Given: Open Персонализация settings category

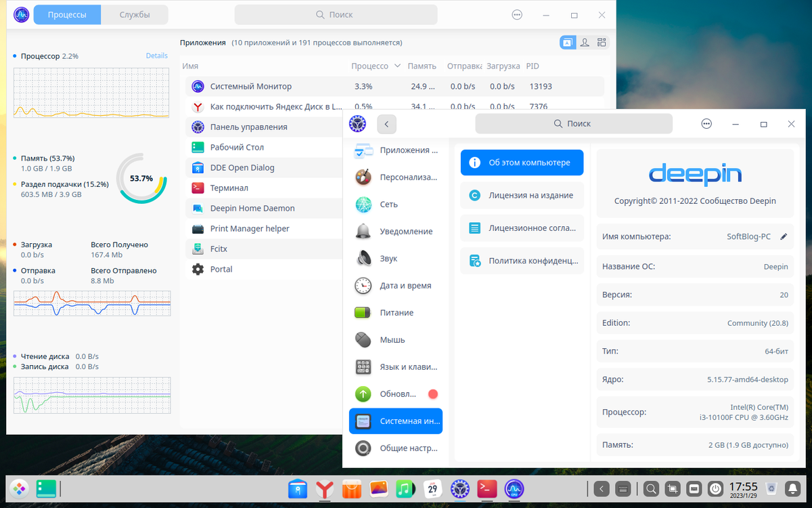Looking at the screenshot, I should click(x=395, y=177).
